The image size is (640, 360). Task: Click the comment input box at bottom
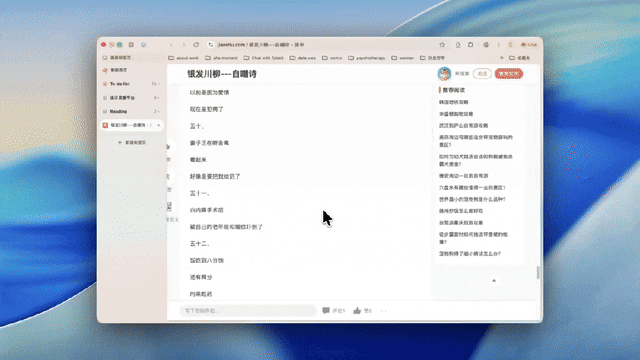(x=248, y=311)
